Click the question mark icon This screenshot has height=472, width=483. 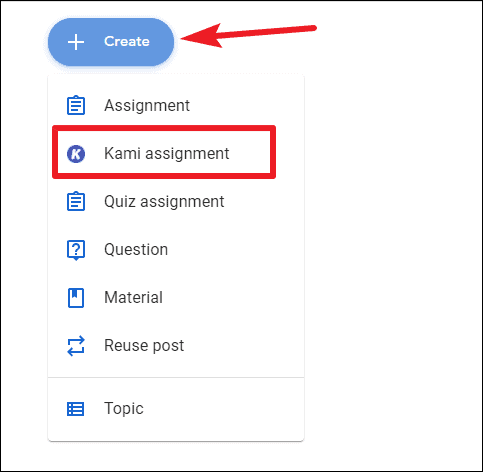point(76,250)
